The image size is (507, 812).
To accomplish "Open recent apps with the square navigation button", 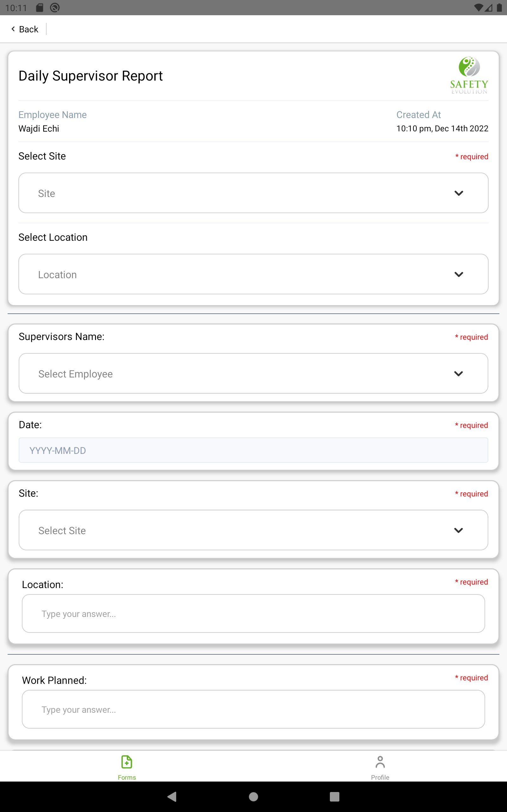I will (334, 797).
